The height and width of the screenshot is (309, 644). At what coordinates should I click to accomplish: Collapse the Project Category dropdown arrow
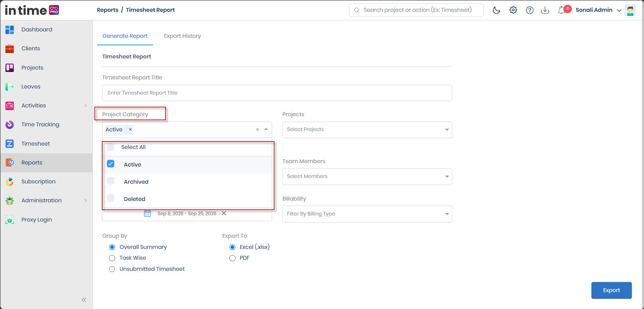pyautogui.click(x=266, y=129)
